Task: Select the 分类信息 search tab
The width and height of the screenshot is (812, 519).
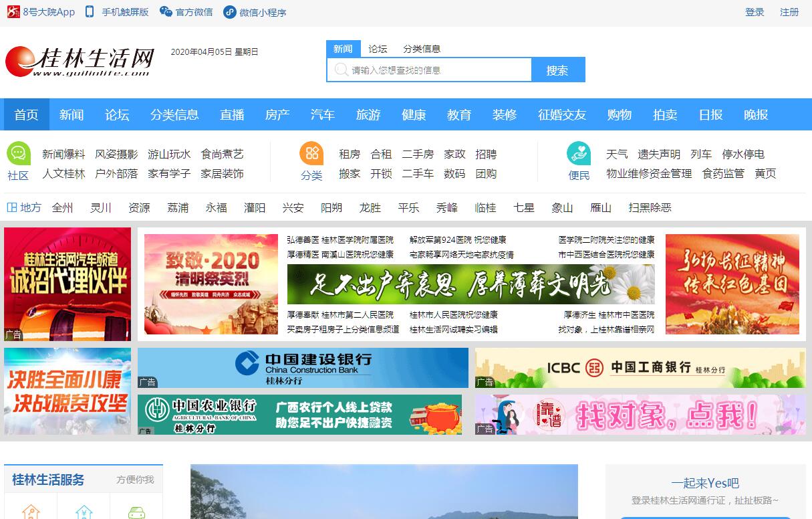Action: pos(422,49)
